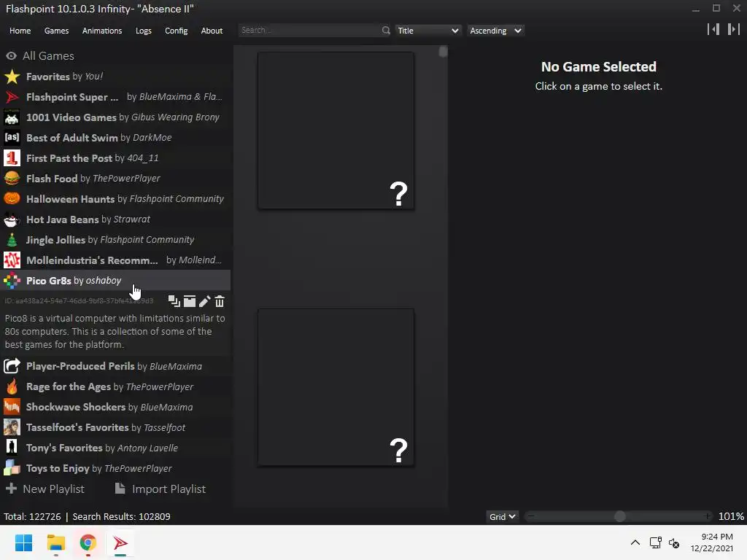Viewport: 747px width, 560px height.
Task: Click the muted sound tray icon
Action: [674, 542]
